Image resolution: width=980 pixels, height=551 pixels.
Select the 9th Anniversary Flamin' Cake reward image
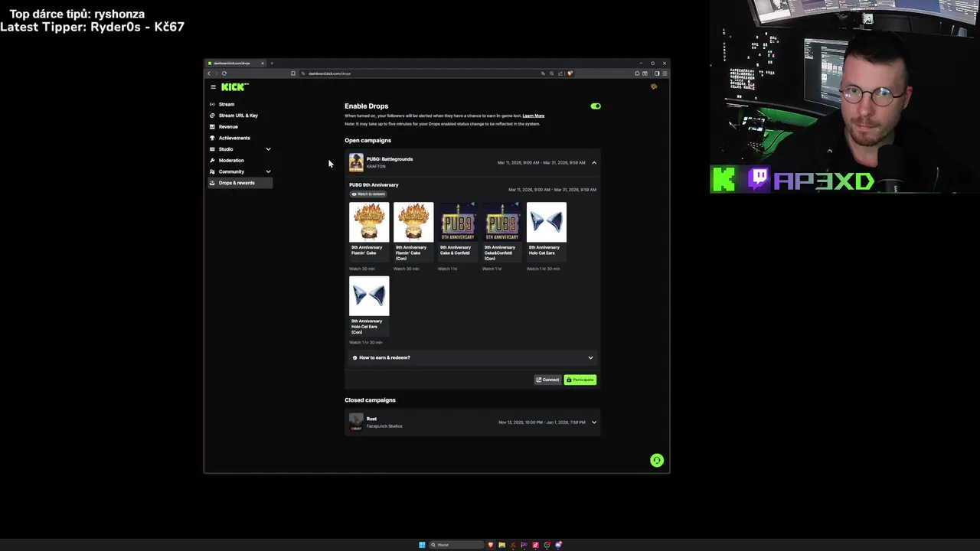369,222
